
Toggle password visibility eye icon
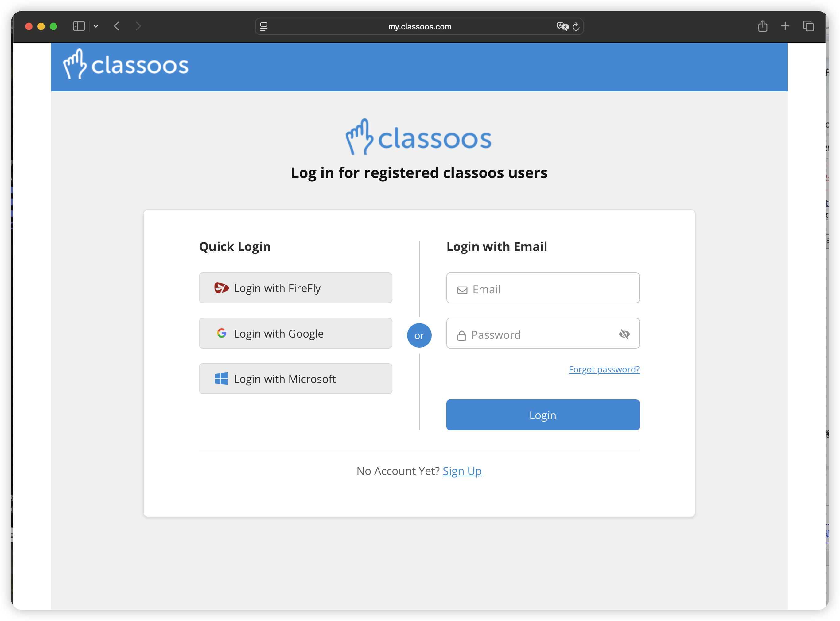click(x=624, y=334)
